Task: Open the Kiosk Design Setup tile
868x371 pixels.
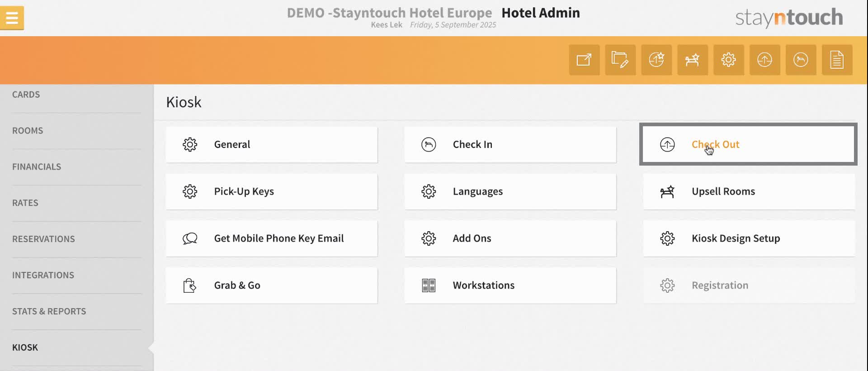Action: click(749, 238)
